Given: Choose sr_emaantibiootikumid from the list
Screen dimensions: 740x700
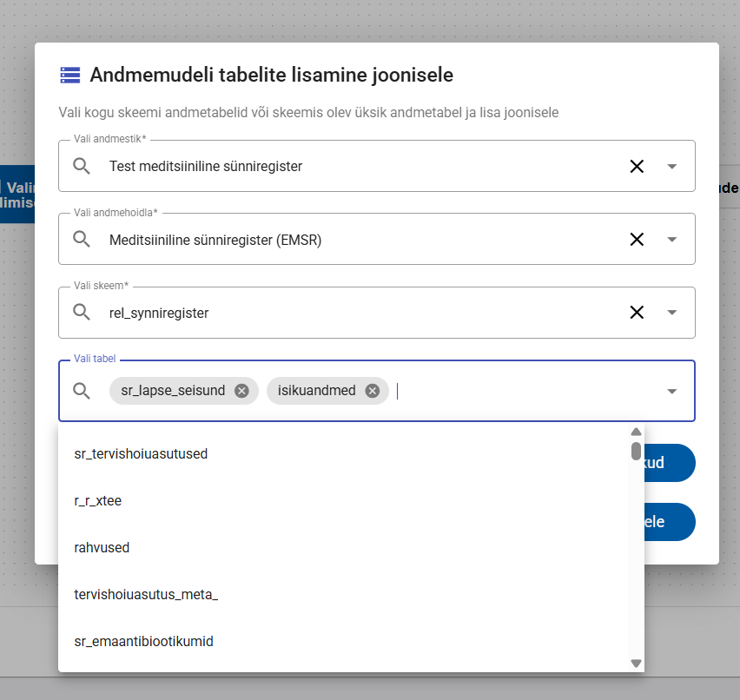Looking at the screenshot, I should click(x=143, y=641).
